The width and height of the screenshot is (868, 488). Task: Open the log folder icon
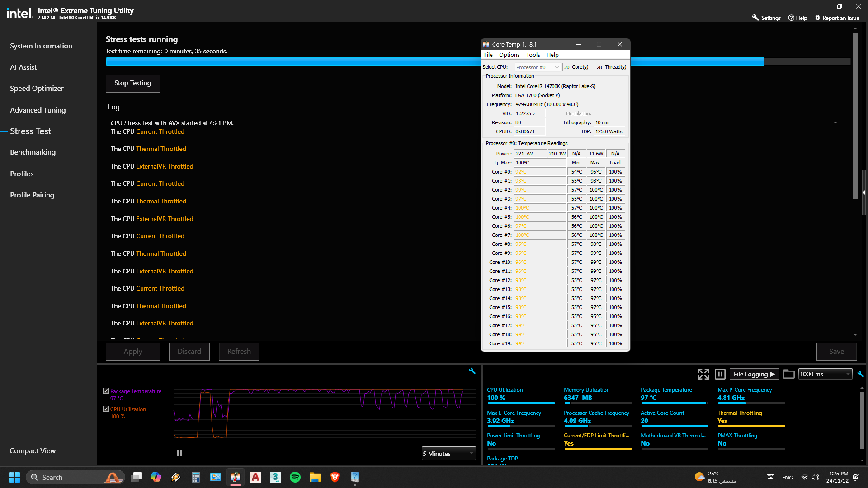pyautogui.click(x=789, y=374)
